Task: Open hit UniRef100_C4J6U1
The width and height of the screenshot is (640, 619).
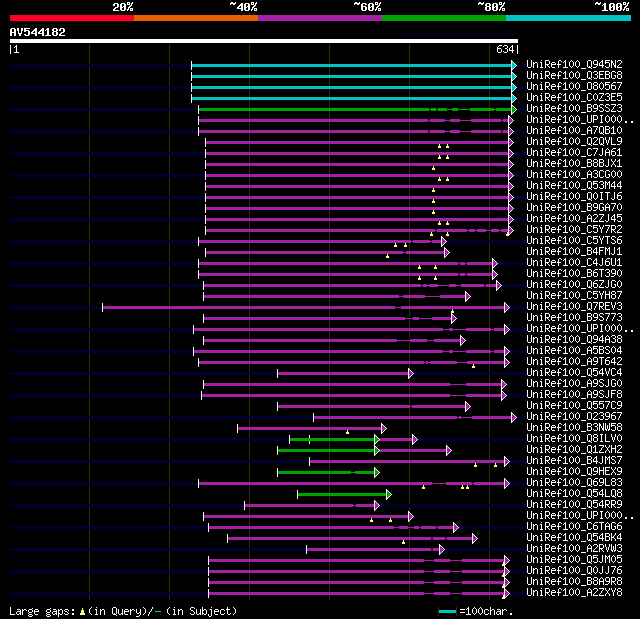Action: point(574,263)
